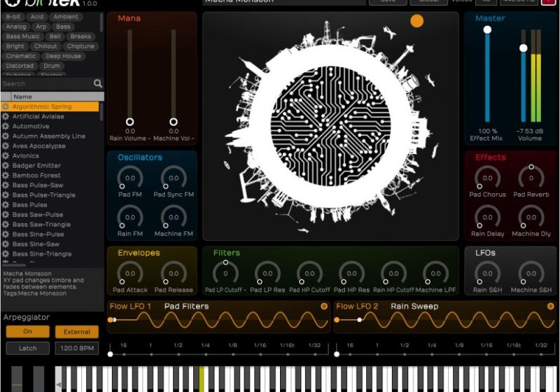Click the Effect Mix slider handle
Screen dimensions: 560x392
tap(487, 30)
